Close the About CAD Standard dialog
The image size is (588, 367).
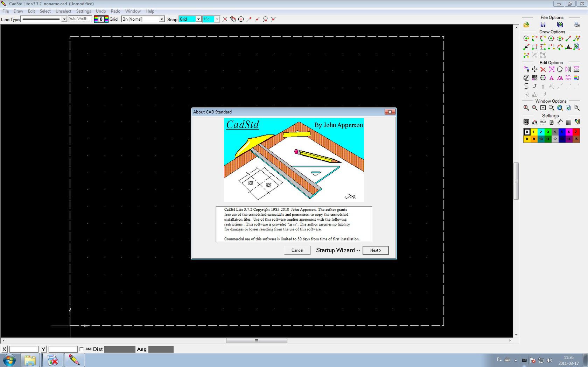pyautogui.click(x=390, y=112)
